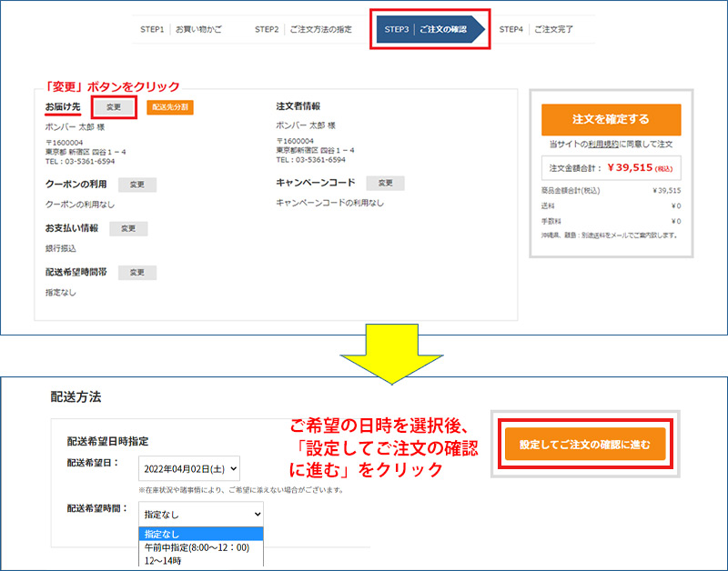Change お支払い情報 with its 変更 button

click(128, 228)
